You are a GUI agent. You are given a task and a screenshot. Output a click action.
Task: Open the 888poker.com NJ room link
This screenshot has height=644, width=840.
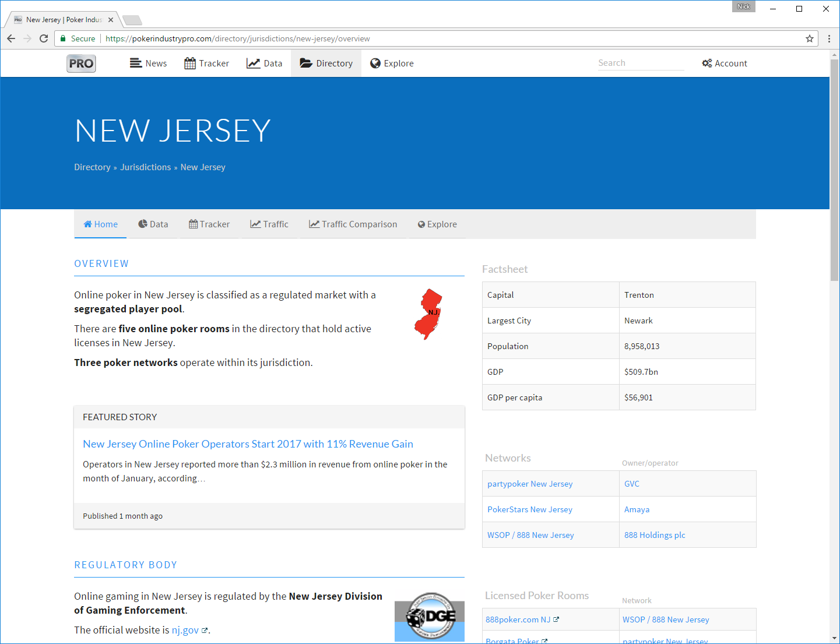click(518, 620)
